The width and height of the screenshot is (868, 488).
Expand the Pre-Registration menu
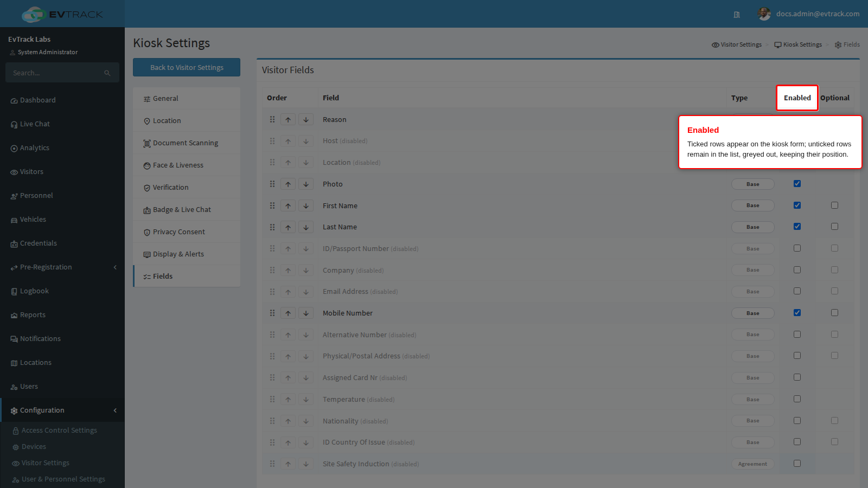(x=62, y=267)
